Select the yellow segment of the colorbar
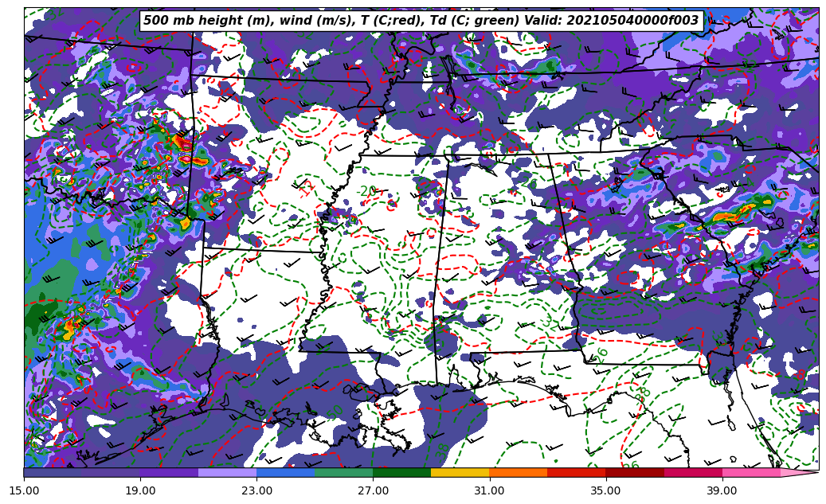The width and height of the screenshot is (826, 504). coord(460,473)
